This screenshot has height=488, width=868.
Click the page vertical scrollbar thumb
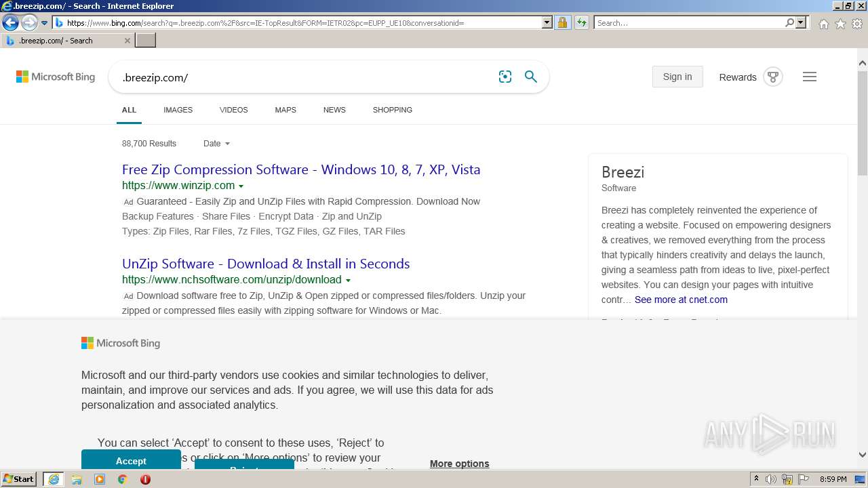[x=863, y=122]
